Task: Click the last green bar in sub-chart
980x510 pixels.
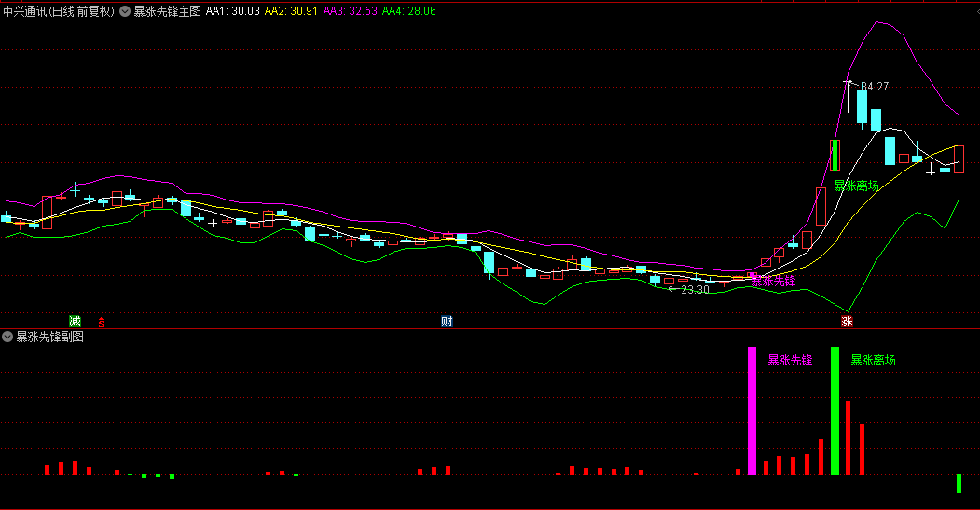Action: pos(959,483)
